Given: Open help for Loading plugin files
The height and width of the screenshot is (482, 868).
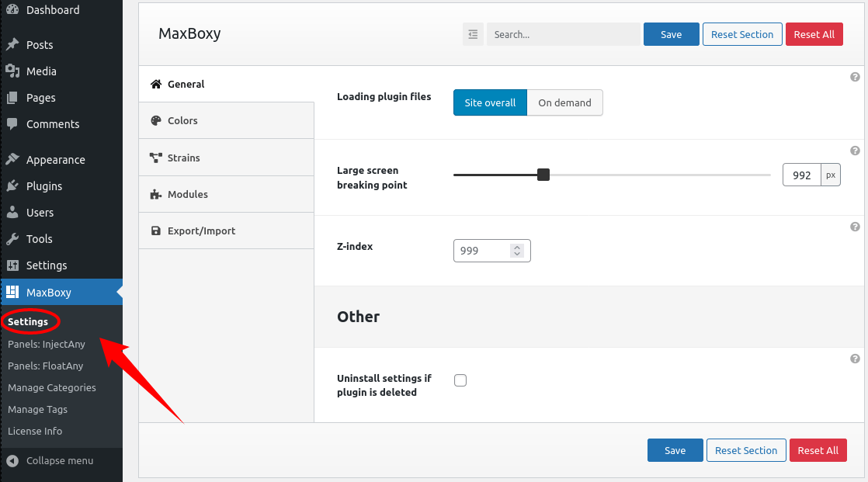Looking at the screenshot, I should tap(855, 77).
